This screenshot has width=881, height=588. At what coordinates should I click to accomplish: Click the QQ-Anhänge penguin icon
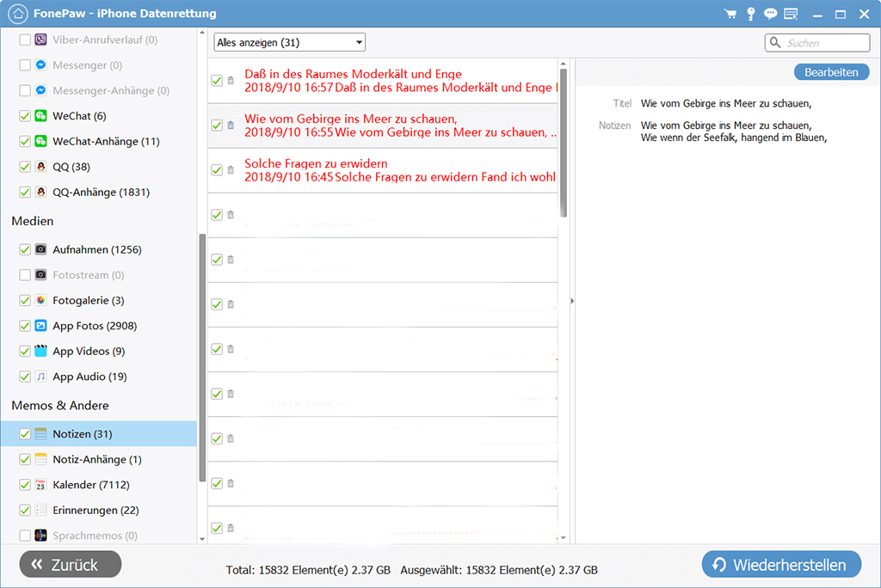point(40,192)
